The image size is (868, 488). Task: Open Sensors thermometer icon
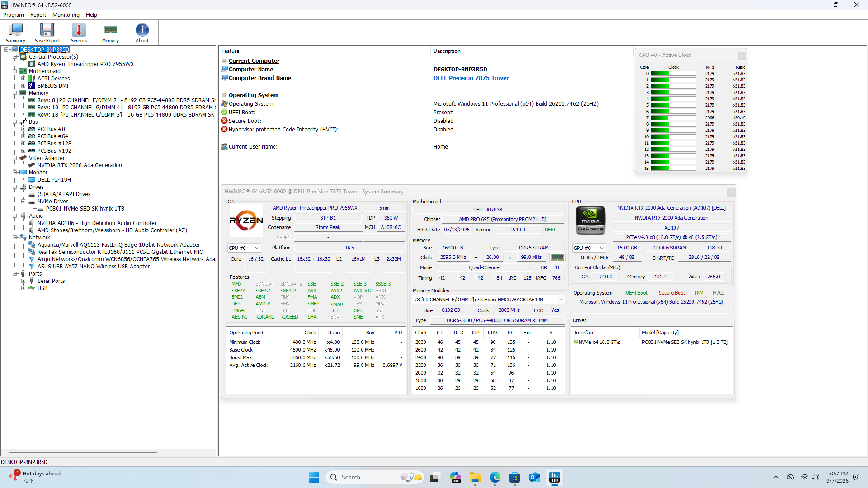pyautogui.click(x=79, y=33)
